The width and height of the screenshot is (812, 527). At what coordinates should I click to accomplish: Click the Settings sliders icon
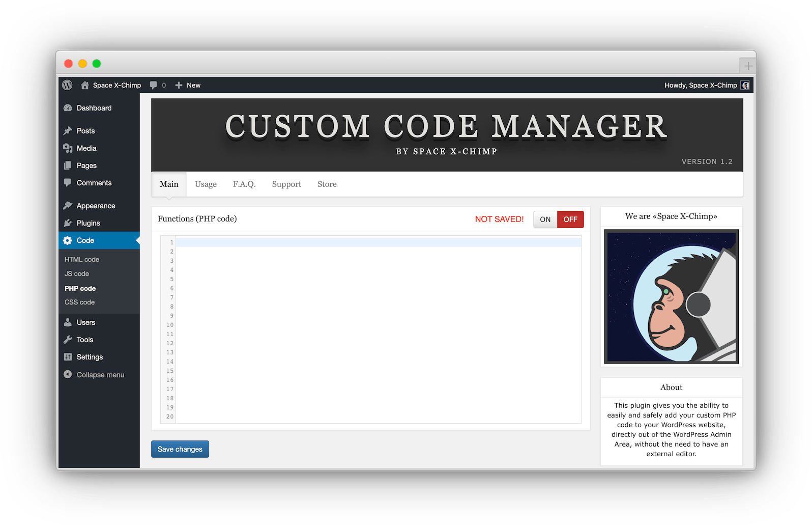68,357
